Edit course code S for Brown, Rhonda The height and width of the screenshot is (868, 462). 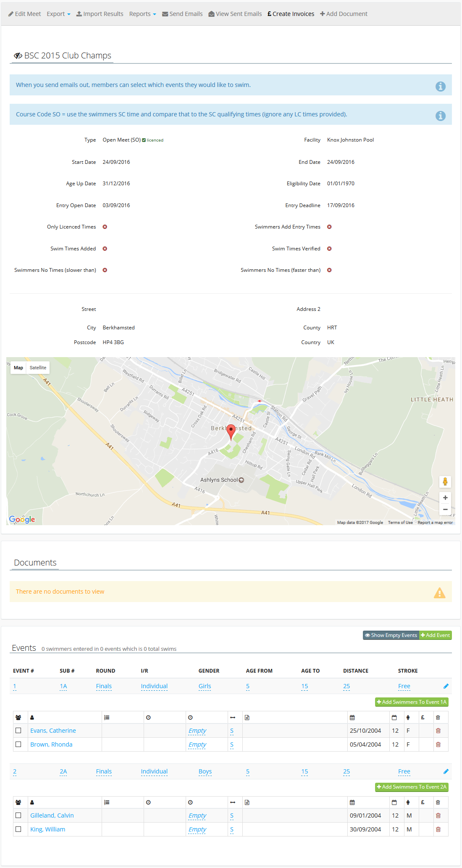(232, 744)
